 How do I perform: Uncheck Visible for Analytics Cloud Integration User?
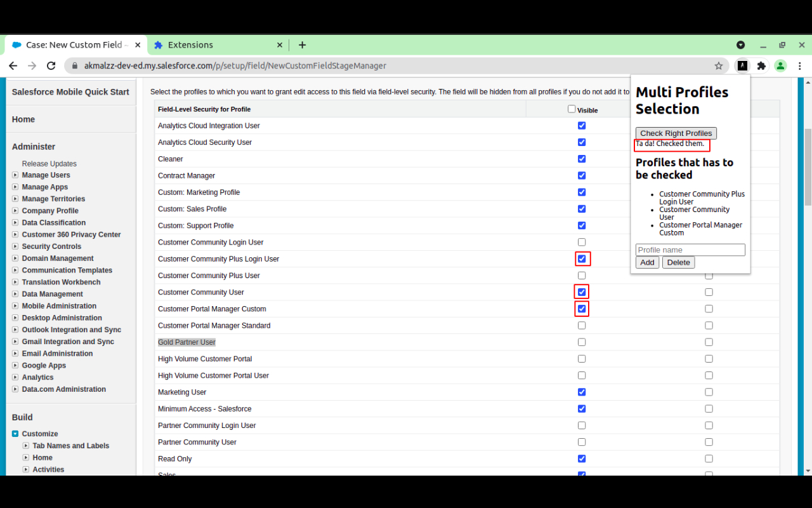point(582,126)
